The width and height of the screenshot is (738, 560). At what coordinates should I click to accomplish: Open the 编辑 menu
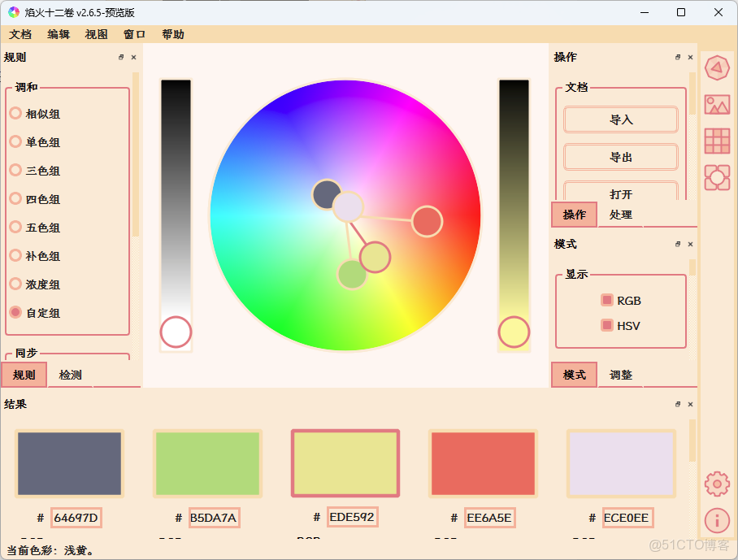pyautogui.click(x=59, y=34)
